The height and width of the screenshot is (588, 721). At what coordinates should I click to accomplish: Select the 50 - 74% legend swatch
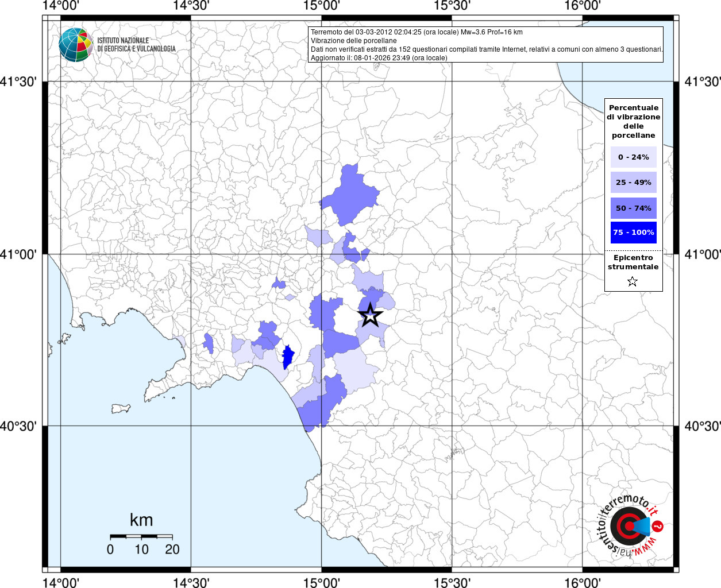(633, 208)
